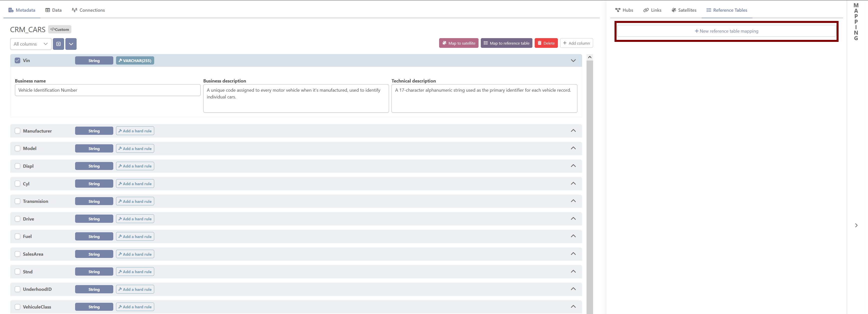Open the Links mapping tab
Screen dimensions: 868x314
[652, 10]
